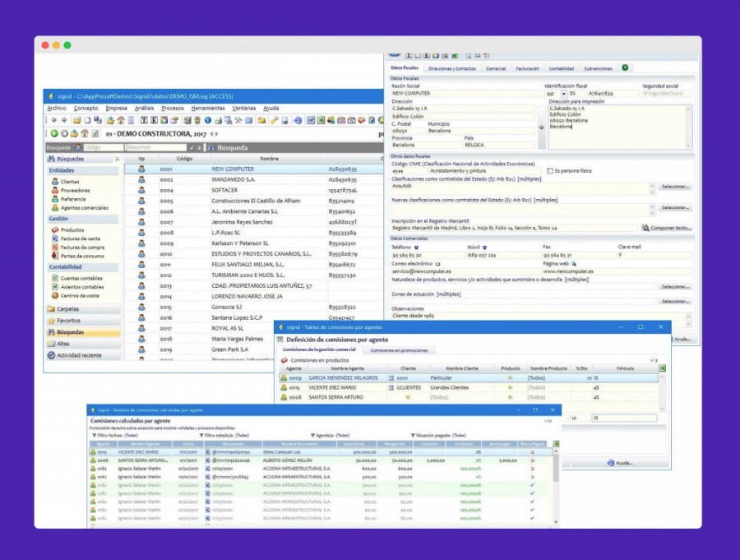
Task: Open Facturas de venta in Gestión
Action: pos(81,238)
